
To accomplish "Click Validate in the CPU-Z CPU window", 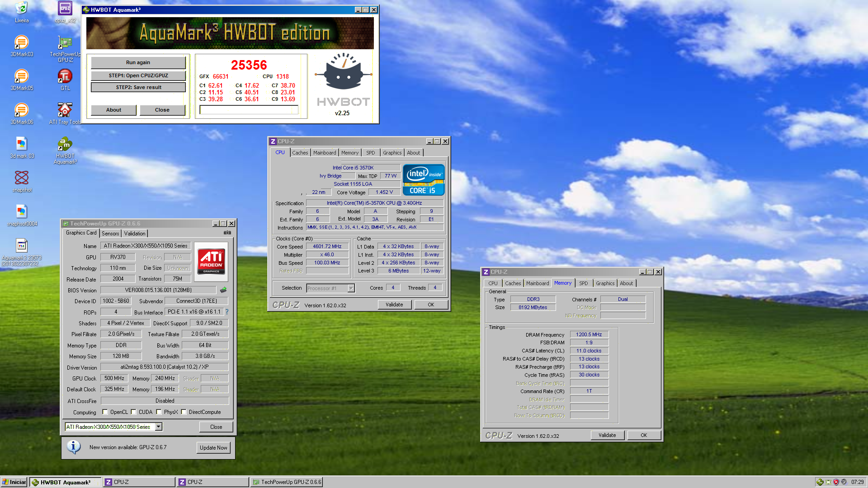I will 394,305.
